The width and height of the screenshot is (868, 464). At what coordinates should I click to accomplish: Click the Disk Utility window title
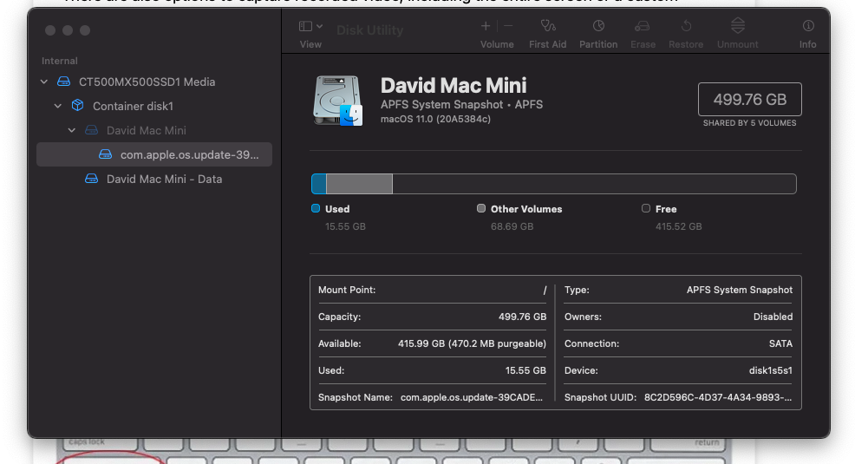click(x=369, y=30)
